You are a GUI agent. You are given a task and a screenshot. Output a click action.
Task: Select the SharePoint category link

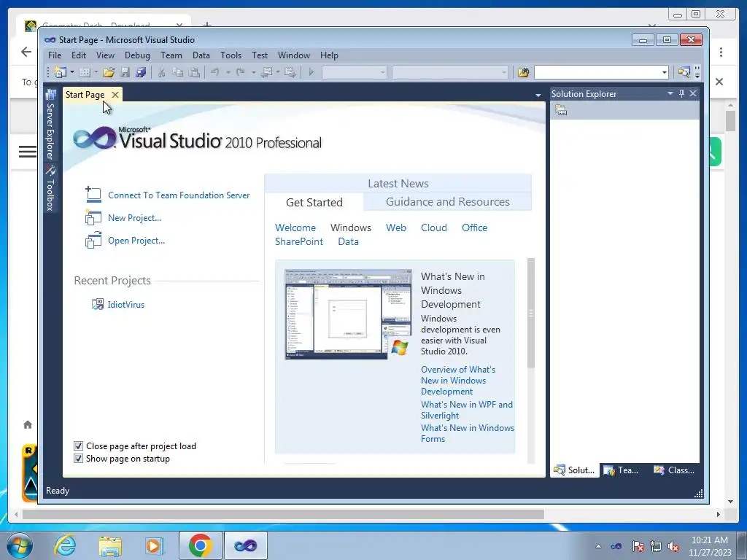point(298,241)
